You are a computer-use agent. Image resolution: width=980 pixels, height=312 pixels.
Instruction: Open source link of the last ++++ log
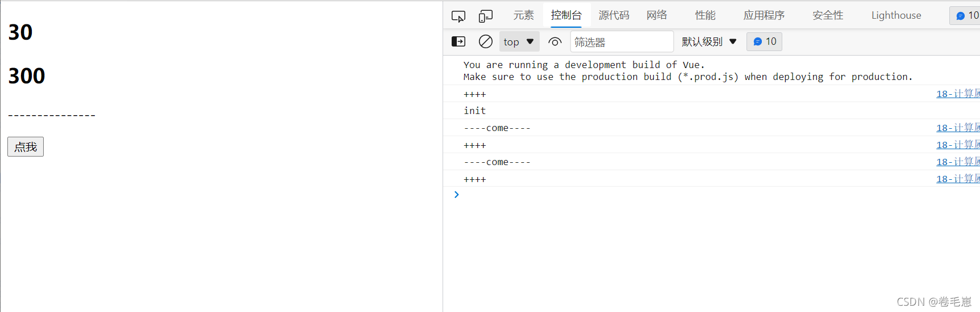[x=958, y=179]
